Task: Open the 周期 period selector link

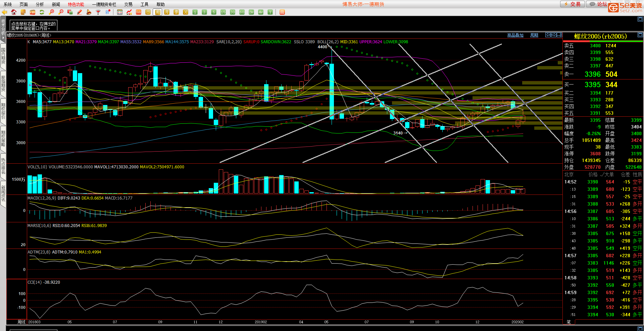Action: click(x=534, y=35)
